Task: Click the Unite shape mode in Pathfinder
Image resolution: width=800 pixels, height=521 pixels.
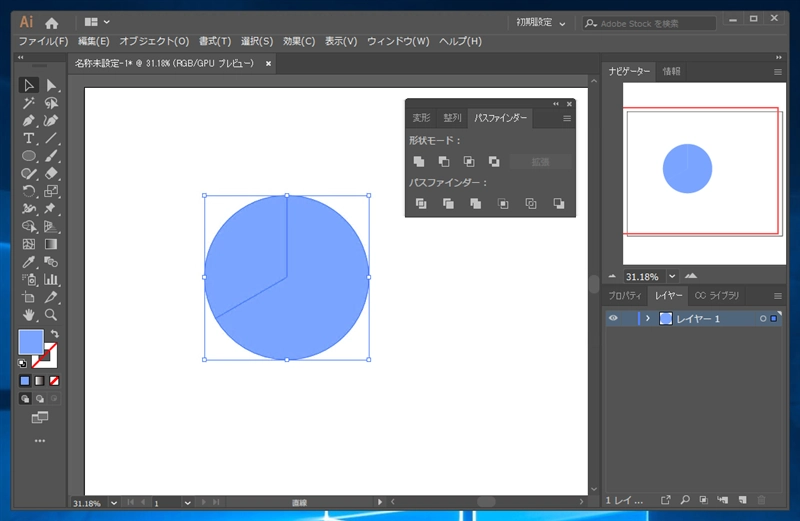Action: [x=419, y=162]
